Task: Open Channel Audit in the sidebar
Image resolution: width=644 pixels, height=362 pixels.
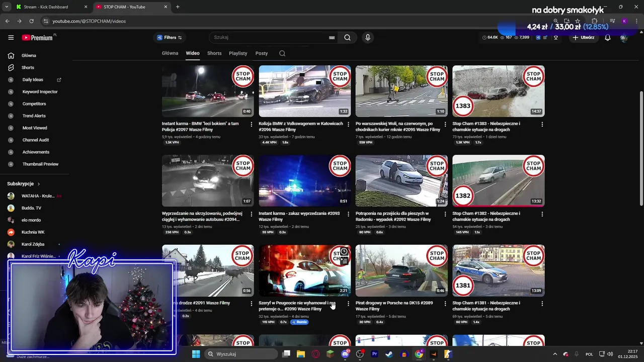Action: point(35,140)
